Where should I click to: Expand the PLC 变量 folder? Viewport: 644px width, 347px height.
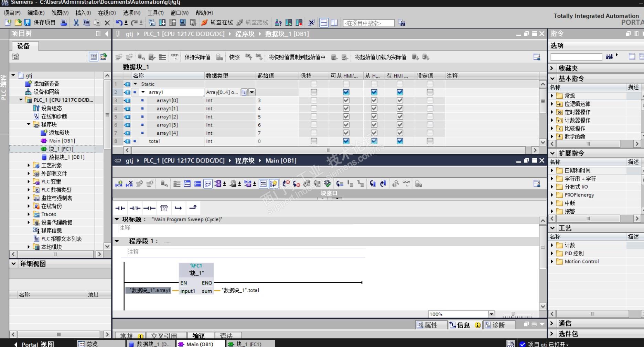29,181
